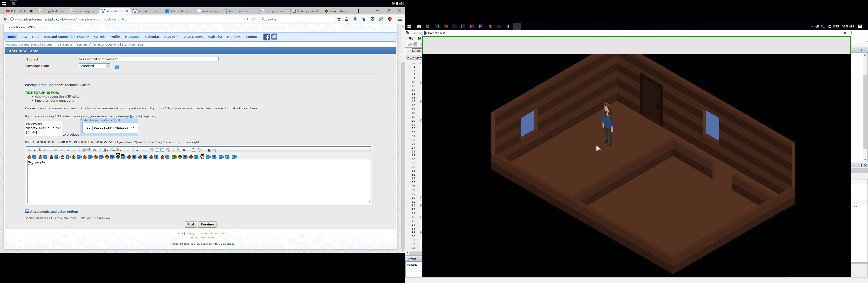This screenshot has height=283, width=868.
Task: Open the uBlock Origin shield icon
Action: pyautogui.click(x=390, y=19)
